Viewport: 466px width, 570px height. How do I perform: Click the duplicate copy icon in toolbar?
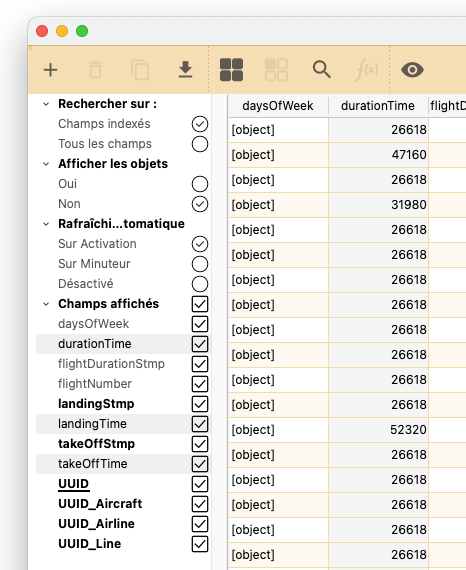pyautogui.click(x=140, y=70)
